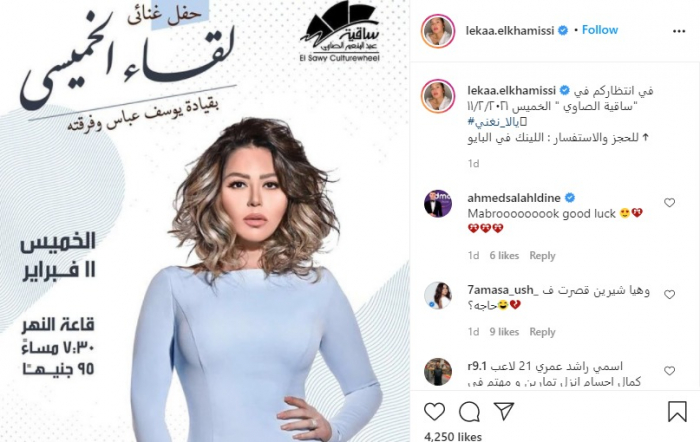This screenshot has width=700, height=442.
Task: Save post with bookmark icon
Action: pos(677,411)
